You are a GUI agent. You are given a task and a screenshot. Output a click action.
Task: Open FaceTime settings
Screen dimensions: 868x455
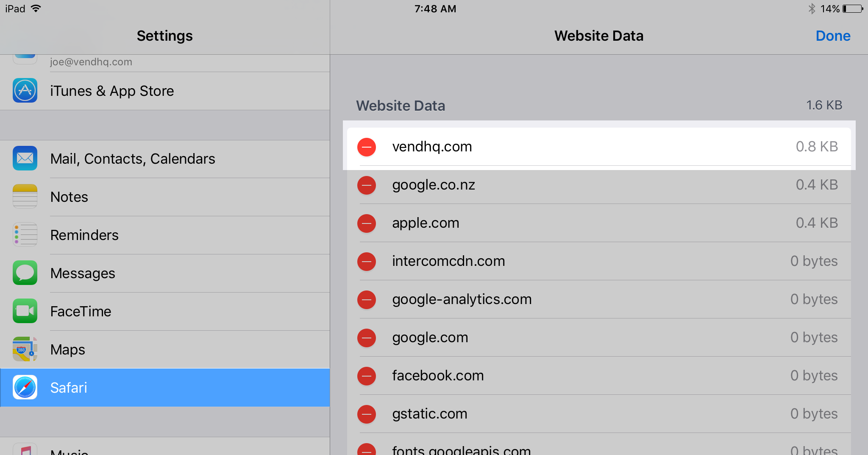coord(165,312)
